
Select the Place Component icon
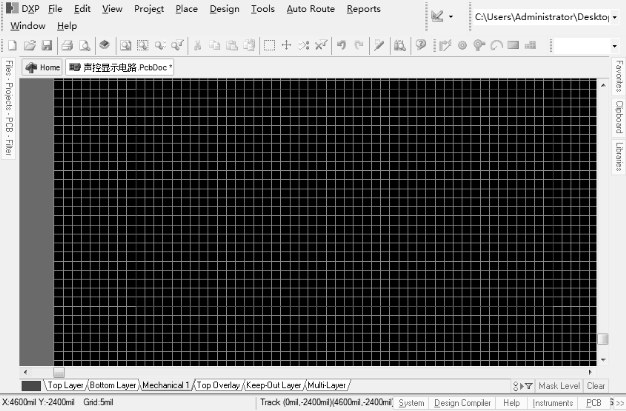pyautogui.click(x=531, y=45)
